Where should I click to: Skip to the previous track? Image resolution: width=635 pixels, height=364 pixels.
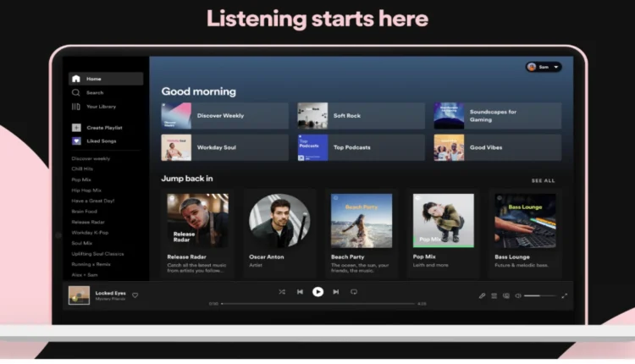coord(300,292)
